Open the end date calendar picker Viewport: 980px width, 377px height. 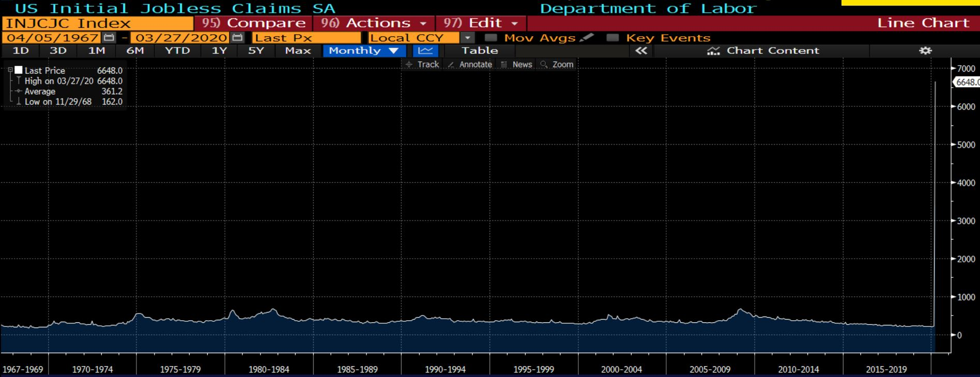237,38
